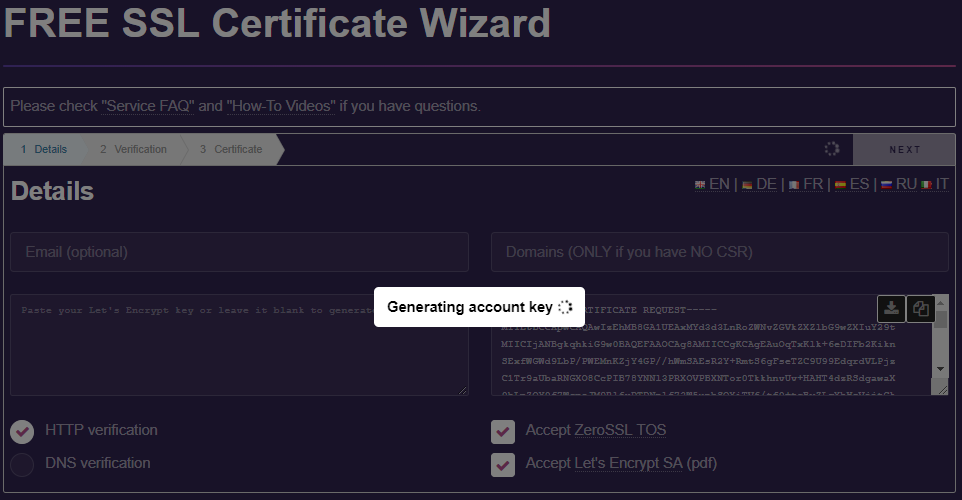962x500 pixels.
Task: Select DNS verification option
Action: [22, 464]
